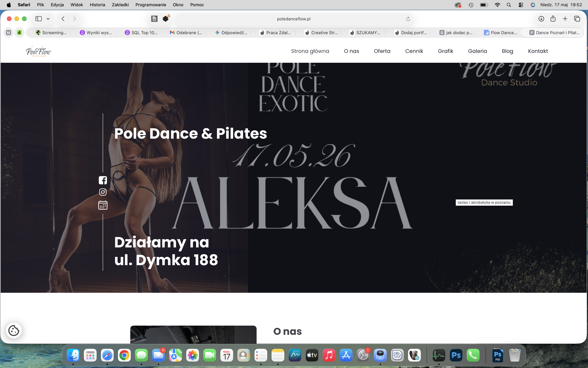Open the Blog nav link
The image size is (588, 368).
[x=507, y=51]
